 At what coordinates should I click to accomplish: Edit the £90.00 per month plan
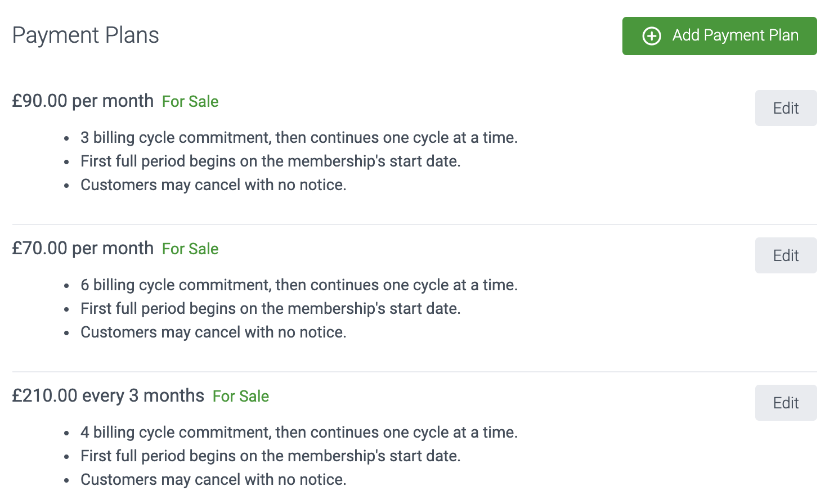(x=786, y=108)
